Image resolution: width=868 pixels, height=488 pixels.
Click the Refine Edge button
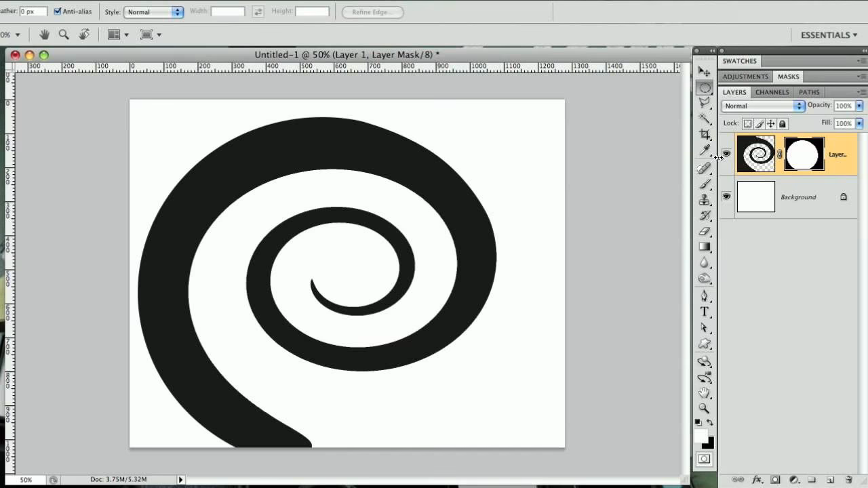[x=372, y=12]
